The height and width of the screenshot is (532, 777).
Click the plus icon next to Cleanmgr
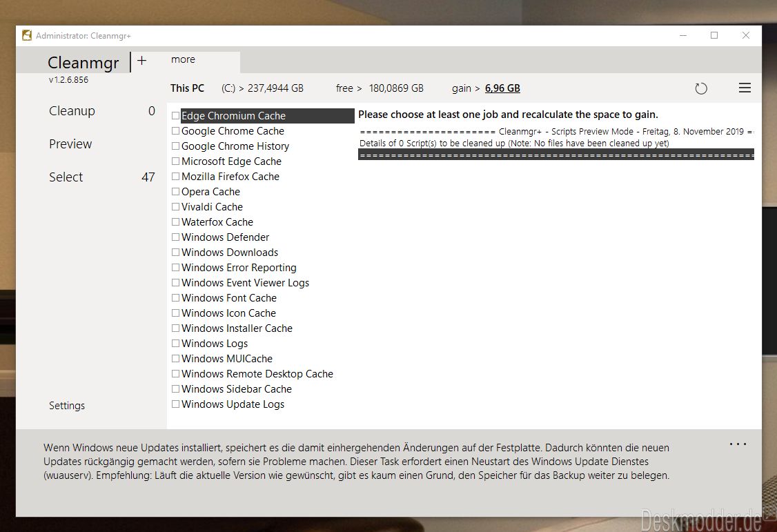141,61
